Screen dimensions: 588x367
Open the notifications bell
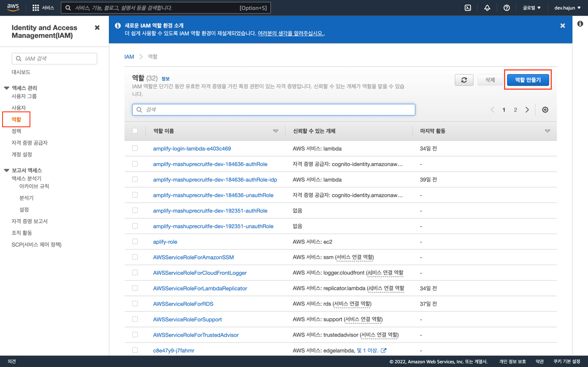(487, 8)
